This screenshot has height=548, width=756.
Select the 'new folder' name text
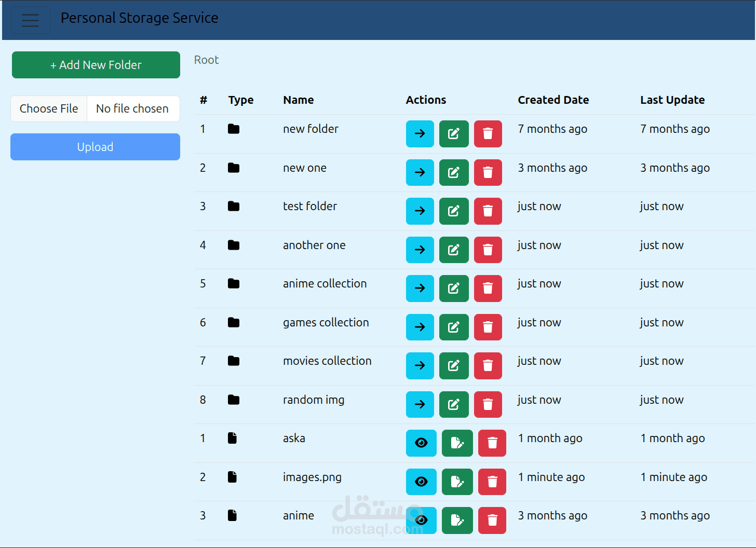[310, 129]
